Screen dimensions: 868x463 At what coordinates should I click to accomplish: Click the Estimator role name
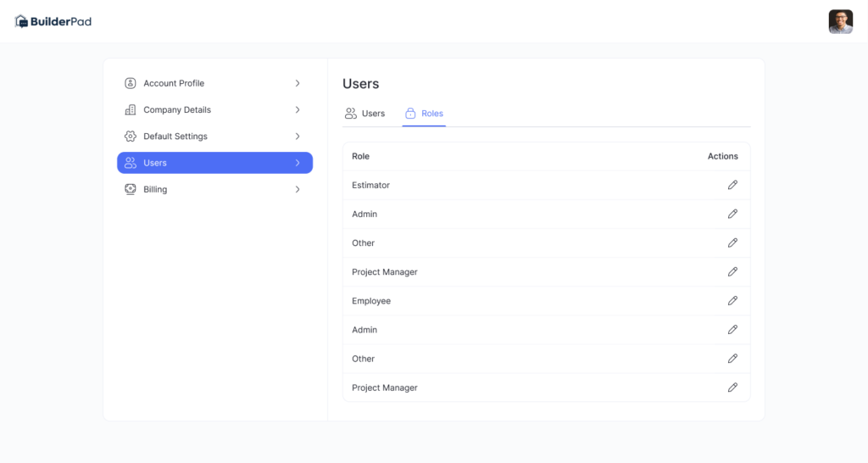[x=371, y=185]
